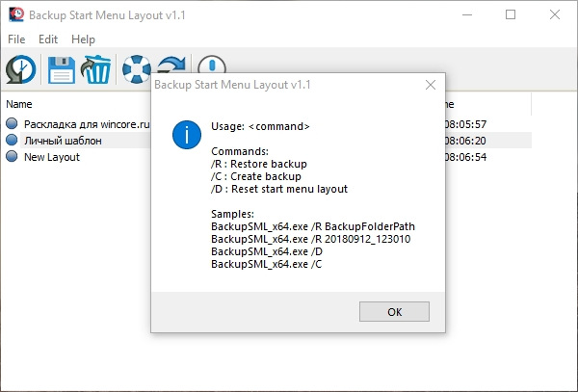Image resolution: width=578 pixels, height=392 pixels.
Task: Open the Edit menu
Action: 48,39
